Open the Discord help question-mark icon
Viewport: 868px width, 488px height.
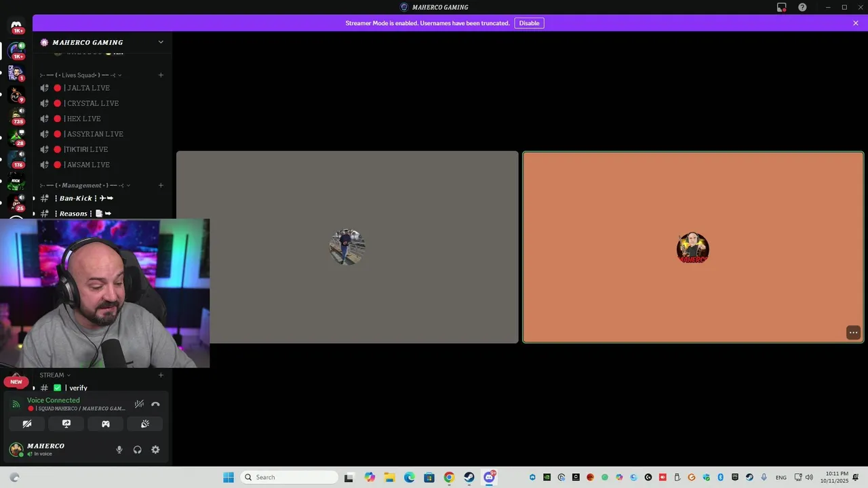pos(802,7)
